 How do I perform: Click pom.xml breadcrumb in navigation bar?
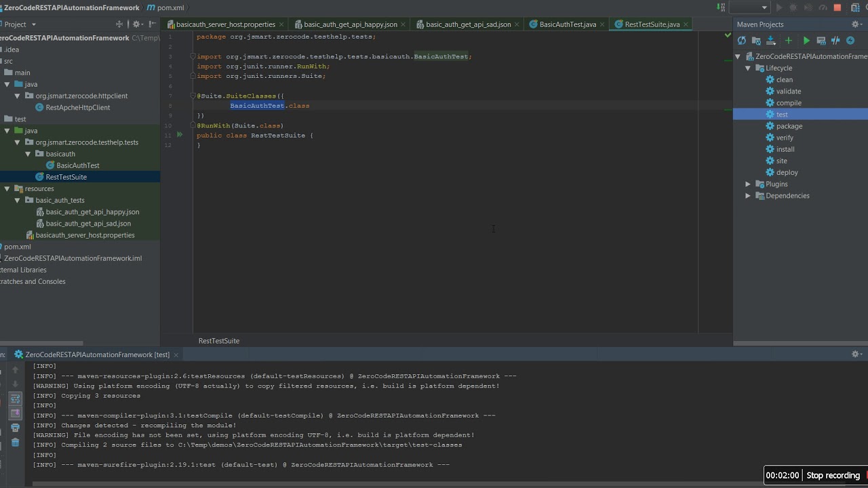pos(165,7)
